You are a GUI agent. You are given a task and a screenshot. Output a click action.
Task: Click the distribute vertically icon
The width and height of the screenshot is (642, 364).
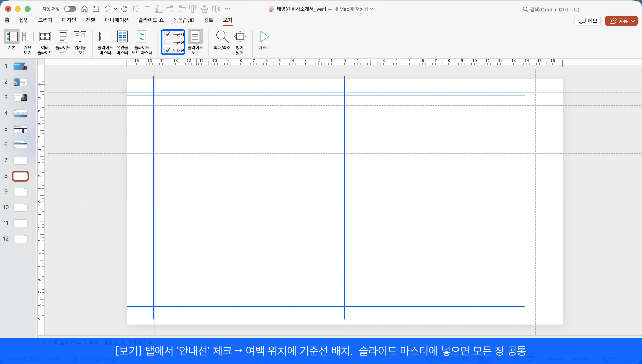[204, 9]
